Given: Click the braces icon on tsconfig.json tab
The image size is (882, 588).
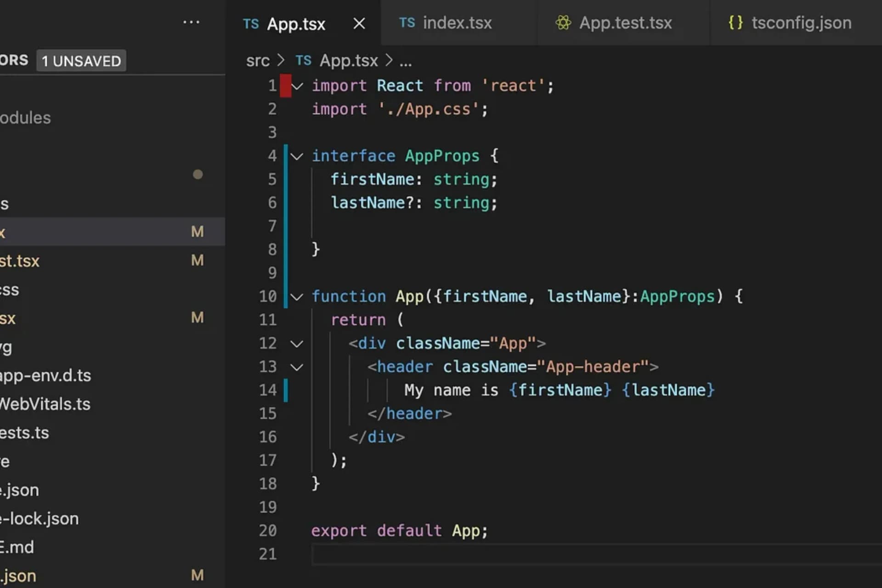Looking at the screenshot, I should (735, 23).
